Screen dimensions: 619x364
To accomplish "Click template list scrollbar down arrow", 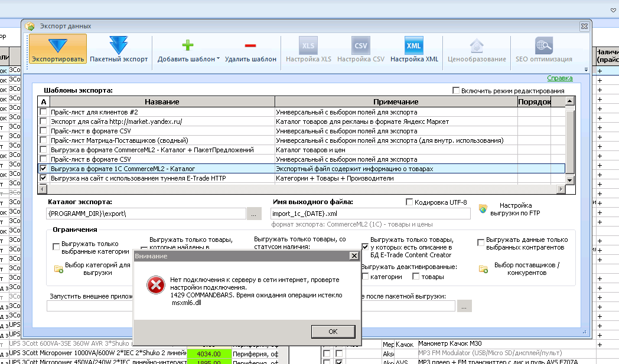I will tap(569, 180).
